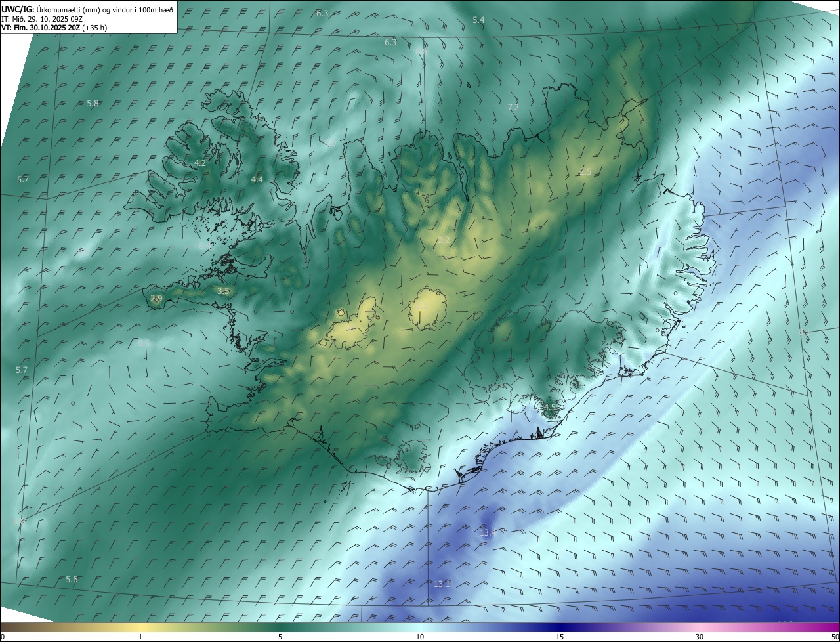
Task: Select the 4.5 value near south coast
Action: (549, 408)
